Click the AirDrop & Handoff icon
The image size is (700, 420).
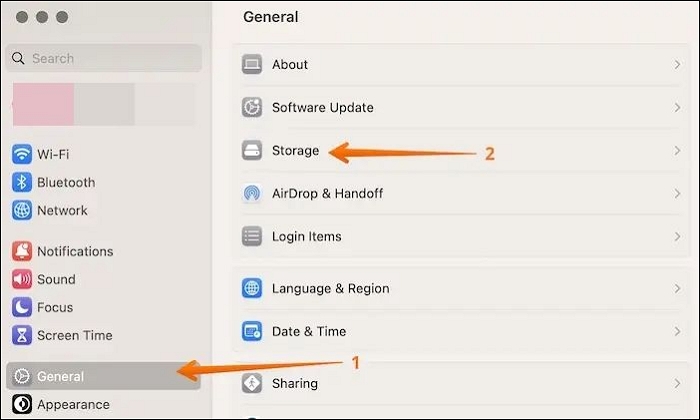point(252,194)
